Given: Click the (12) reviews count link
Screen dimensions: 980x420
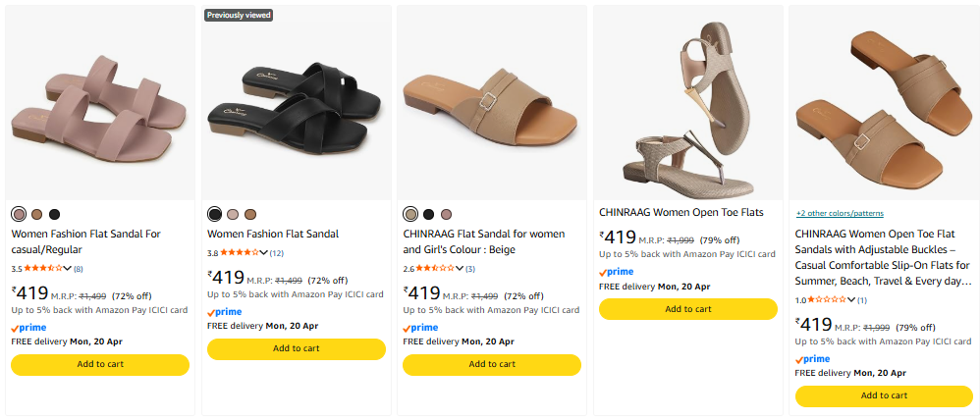Looking at the screenshot, I should pyautogui.click(x=277, y=253).
